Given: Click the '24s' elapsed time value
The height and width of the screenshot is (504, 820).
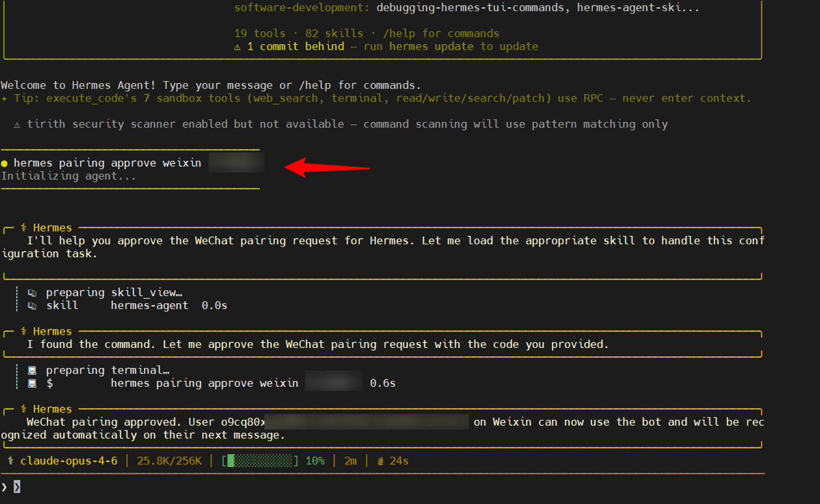Looking at the screenshot, I should tap(399, 461).
